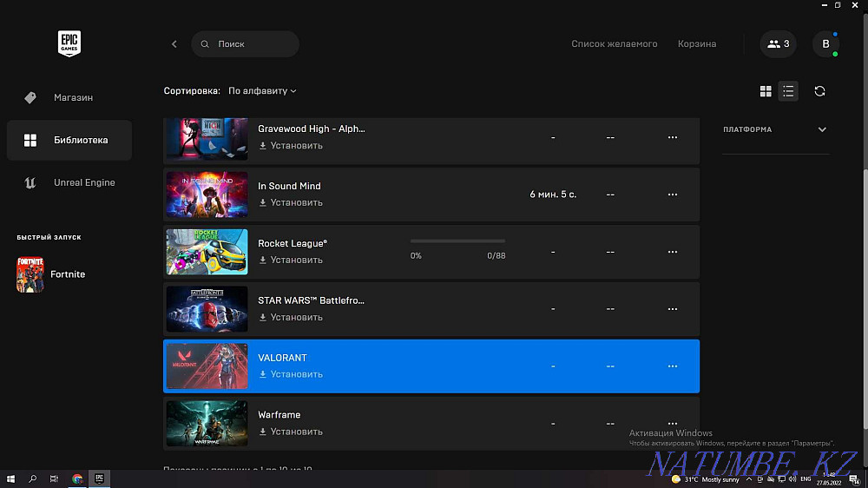Open more options for Rocket League
Image resolution: width=868 pixels, height=488 pixels.
[672, 252]
